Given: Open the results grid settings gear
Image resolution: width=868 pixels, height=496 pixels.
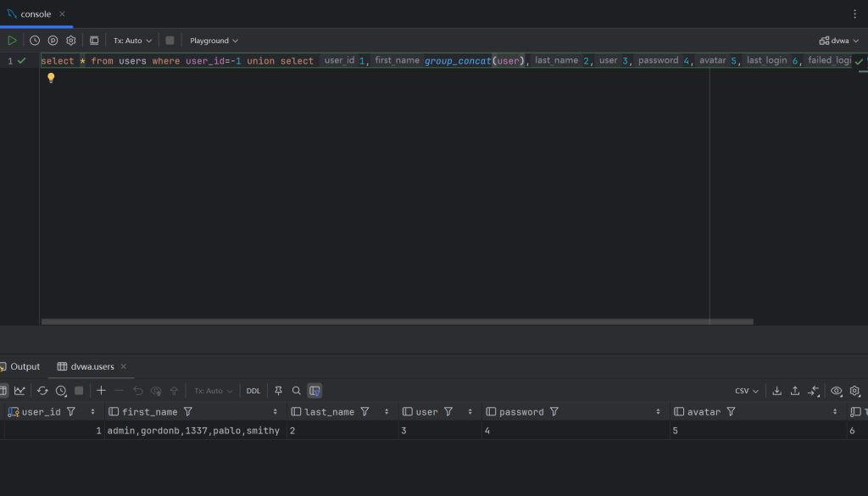Looking at the screenshot, I should (x=854, y=391).
